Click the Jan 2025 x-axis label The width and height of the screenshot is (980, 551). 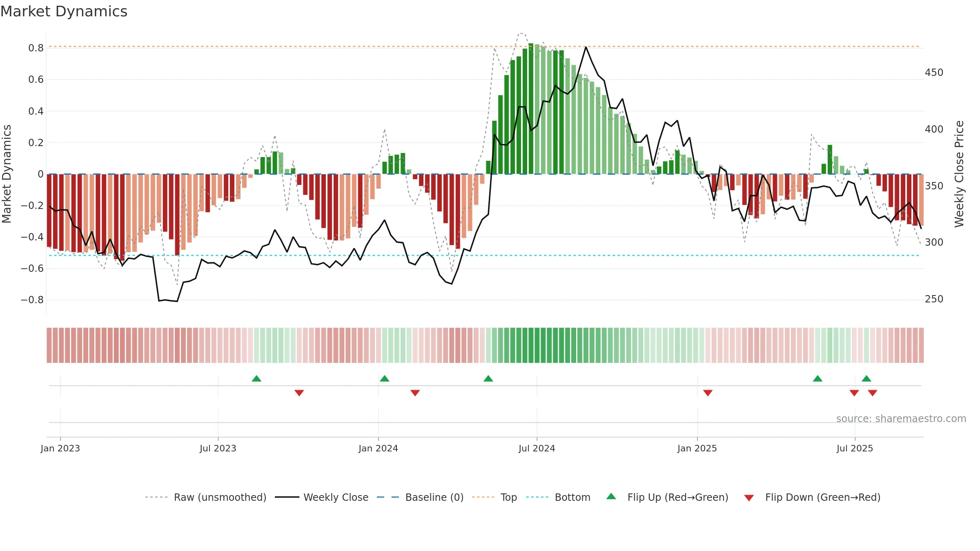point(697,448)
